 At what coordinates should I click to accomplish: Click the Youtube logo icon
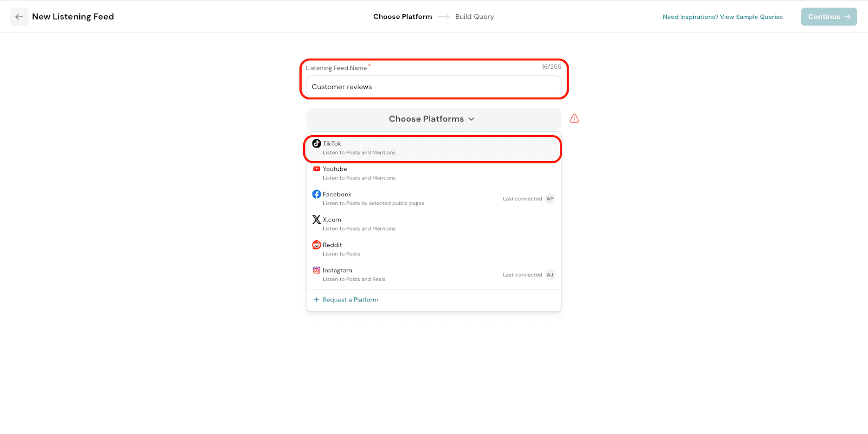coord(316,169)
